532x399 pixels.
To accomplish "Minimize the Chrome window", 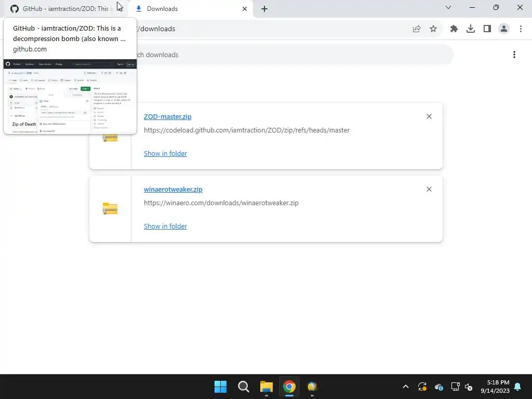I will pos(472,7).
